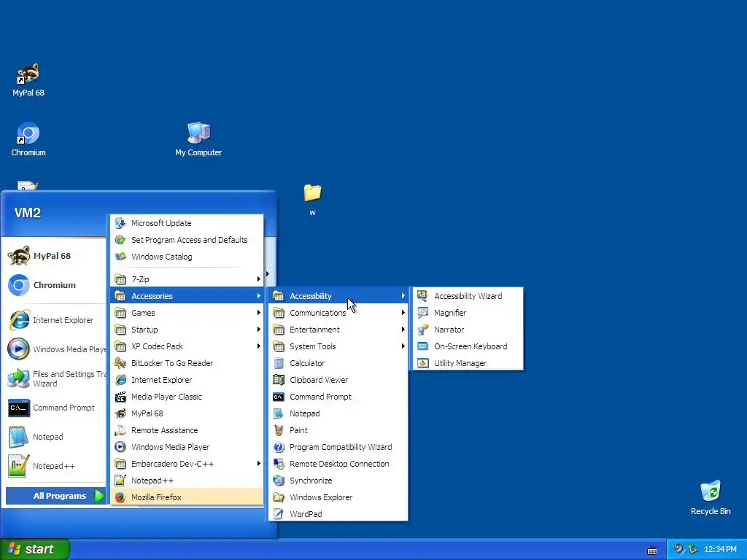Click the keyboard icon on the taskbar

652,551
